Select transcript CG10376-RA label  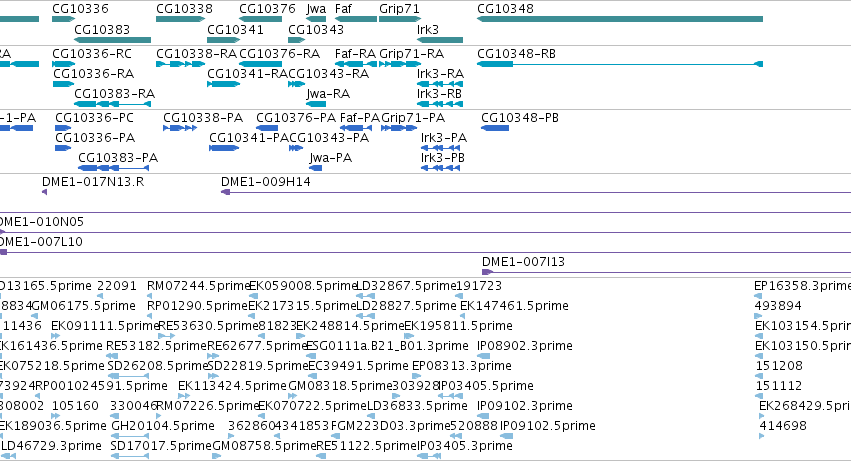pos(280,54)
